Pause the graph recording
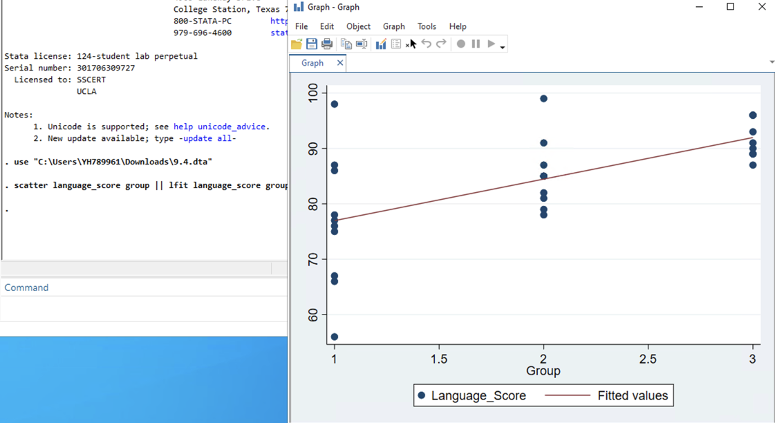776x424 pixels. (476, 44)
